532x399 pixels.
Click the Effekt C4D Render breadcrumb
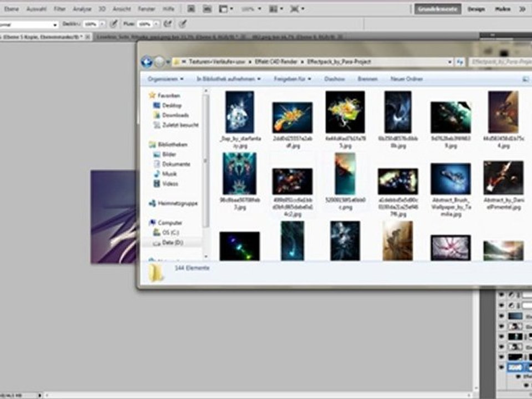coord(276,62)
